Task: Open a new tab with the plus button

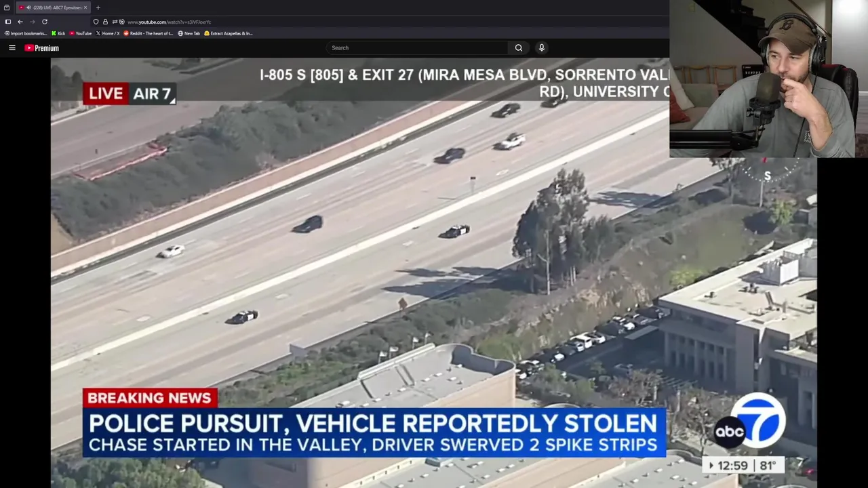Action: [98, 7]
